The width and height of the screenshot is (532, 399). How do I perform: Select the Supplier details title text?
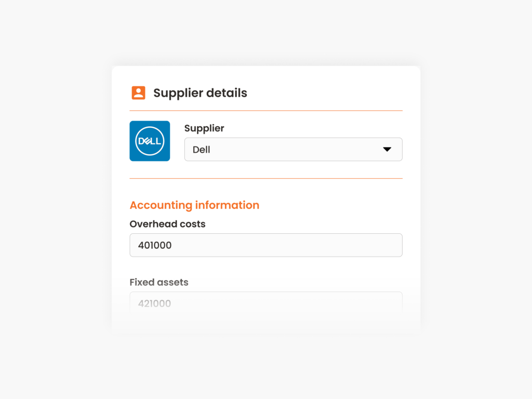pyautogui.click(x=200, y=92)
